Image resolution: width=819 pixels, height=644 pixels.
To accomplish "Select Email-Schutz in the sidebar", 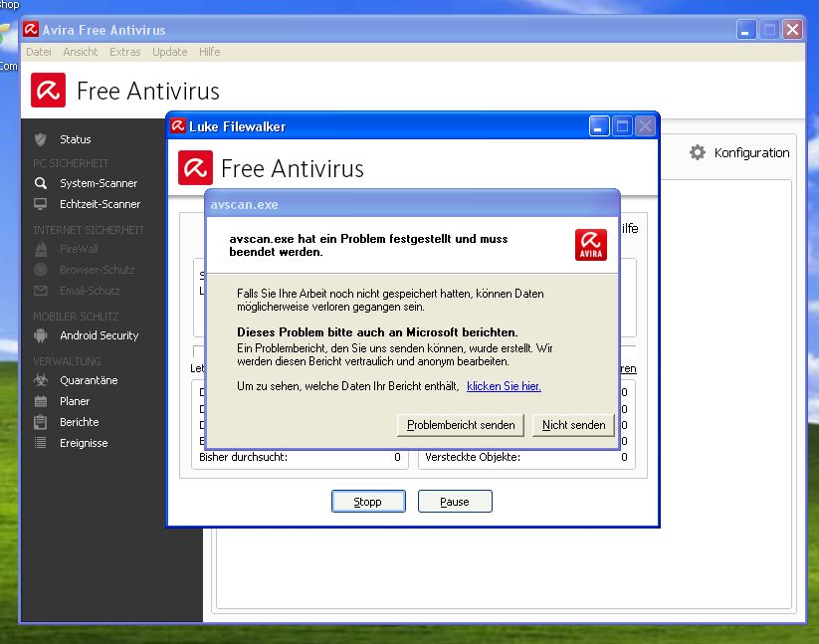I will tap(90, 291).
